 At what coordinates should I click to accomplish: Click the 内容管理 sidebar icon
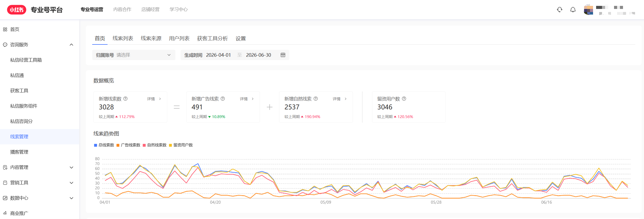(x=5, y=167)
